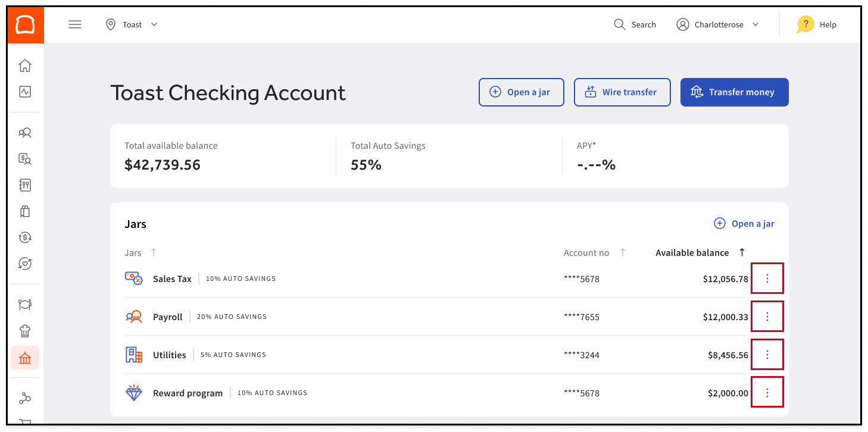The image size is (868, 432).
Task: Click the Wire transfer button
Action: 622,92
